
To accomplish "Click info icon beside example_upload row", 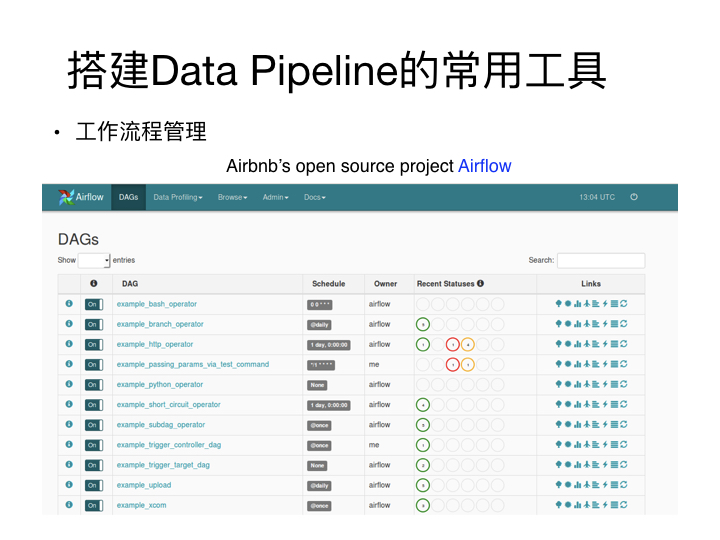I will [x=69, y=485].
